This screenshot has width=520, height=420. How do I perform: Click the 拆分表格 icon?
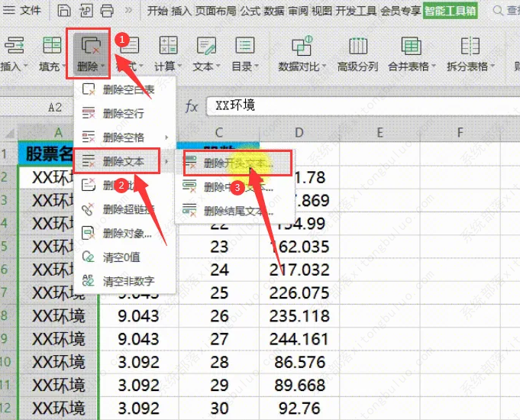[470, 46]
